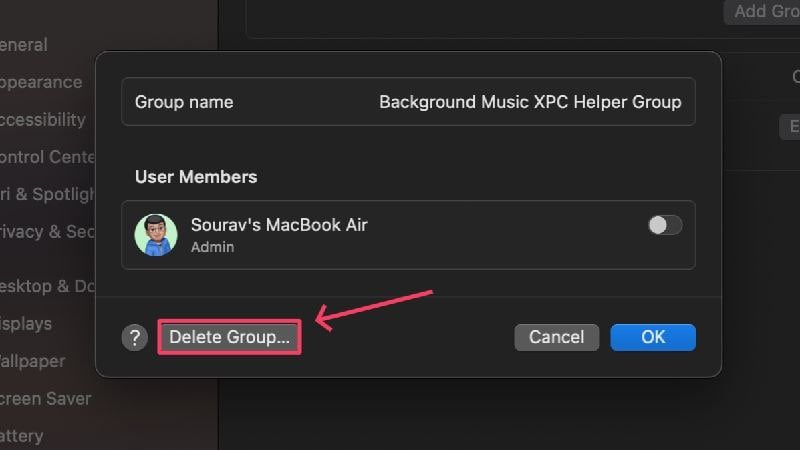Click the Add Group button
The height and width of the screenshot is (450, 800).
click(x=762, y=11)
